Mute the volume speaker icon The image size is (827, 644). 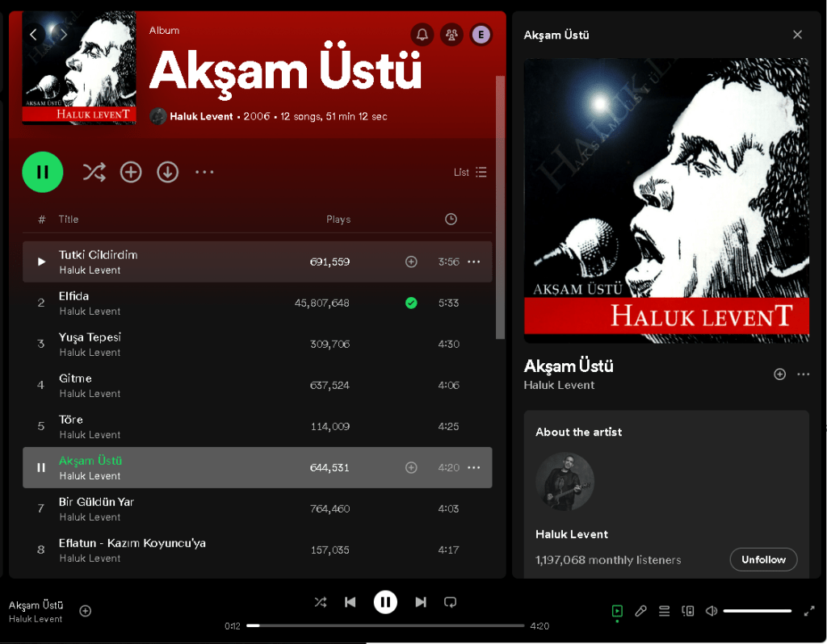point(712,612)
